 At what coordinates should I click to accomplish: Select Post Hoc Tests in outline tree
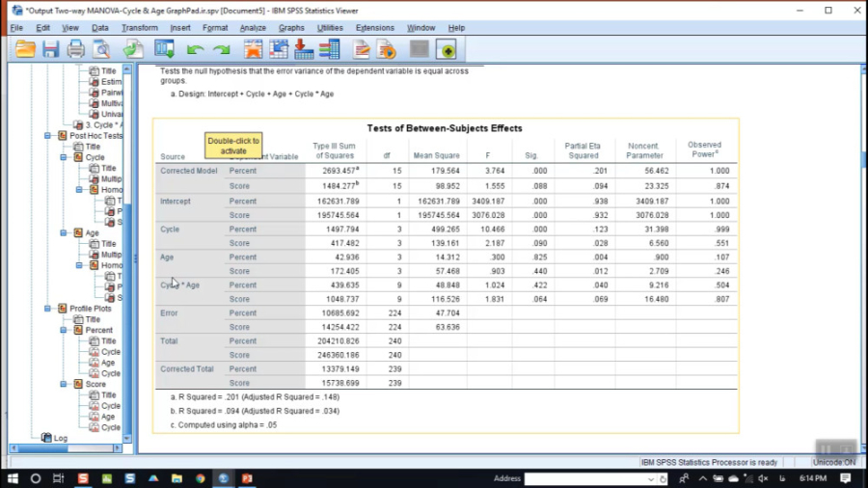click(x=95, y=136)
